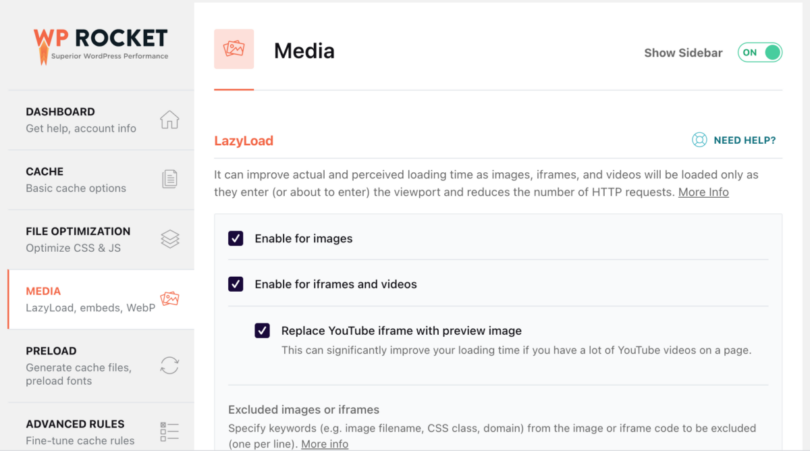Toggle the Show Sidebar switch off
This screenshot has width=810, height=451.
click(x=760, y=53)
